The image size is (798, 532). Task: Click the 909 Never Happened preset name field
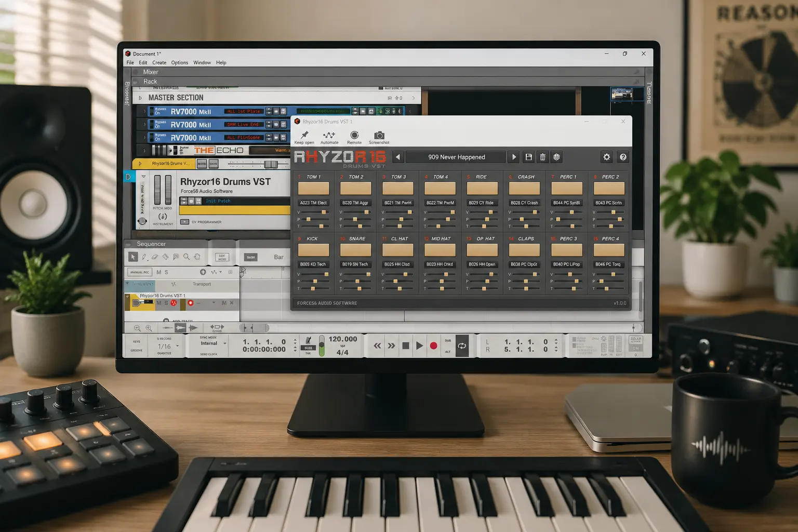[x=456, y=157]
